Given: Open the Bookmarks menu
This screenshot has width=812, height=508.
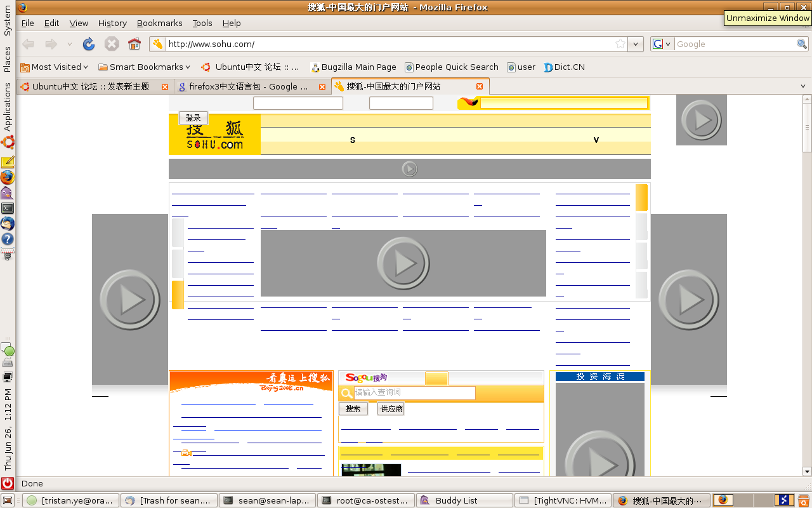Looking at the screenshot, I should point(159,23).
